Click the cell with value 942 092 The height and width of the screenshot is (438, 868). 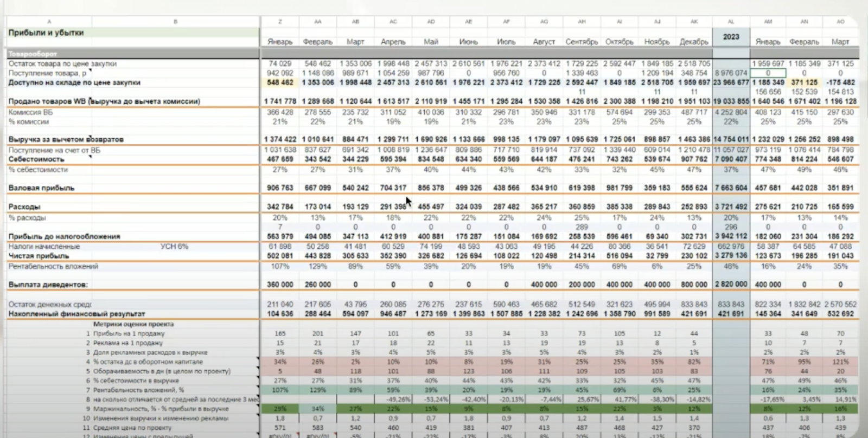(x=280, y=73)
